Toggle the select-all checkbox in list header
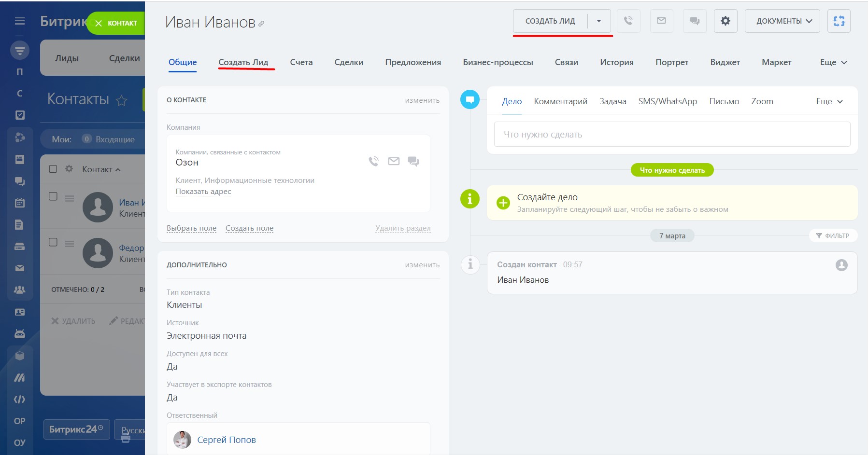The width and height of the screenshot is (868, 455). (x=53, y=169)
